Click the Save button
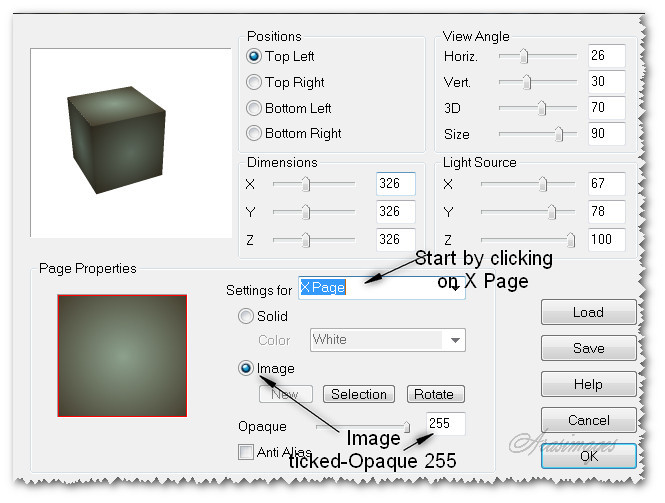 point(588,348)
